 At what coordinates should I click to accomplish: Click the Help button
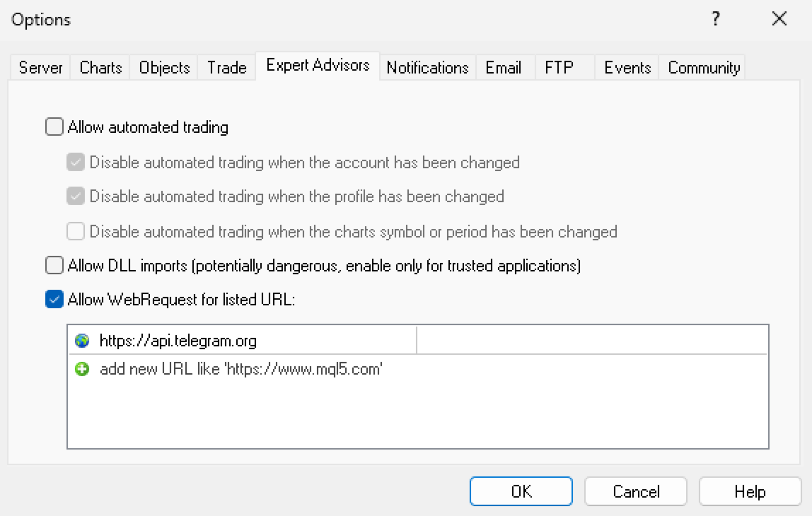pyautogui.click(x=750, y=491)
